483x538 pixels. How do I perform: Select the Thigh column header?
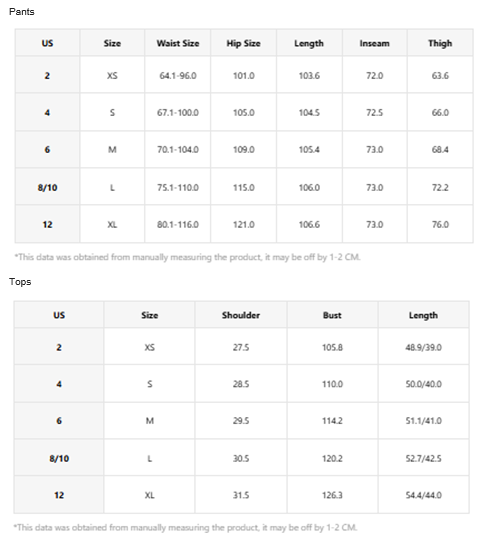(440, 43)
